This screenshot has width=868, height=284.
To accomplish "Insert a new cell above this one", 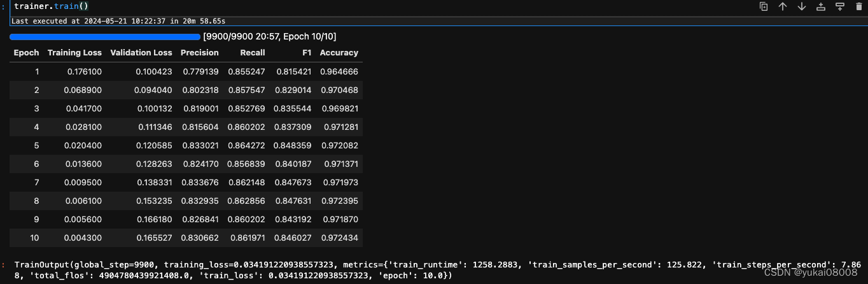I will [x=821, y=6].
